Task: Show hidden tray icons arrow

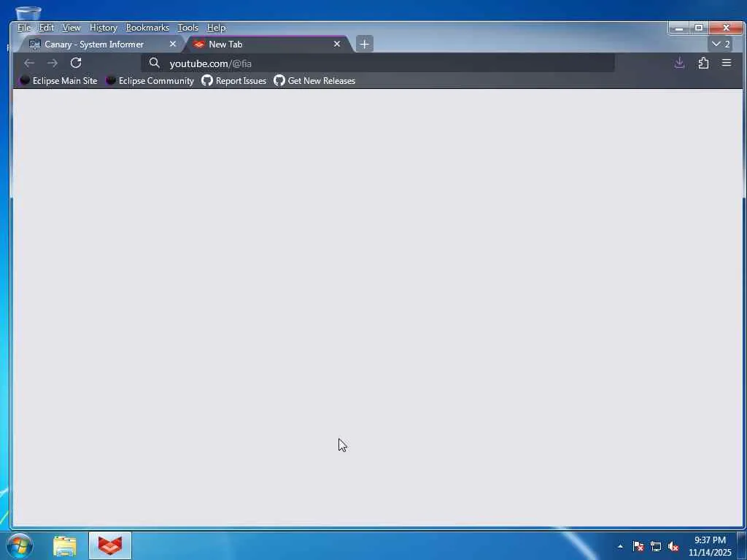Action: tap(620, 546)
